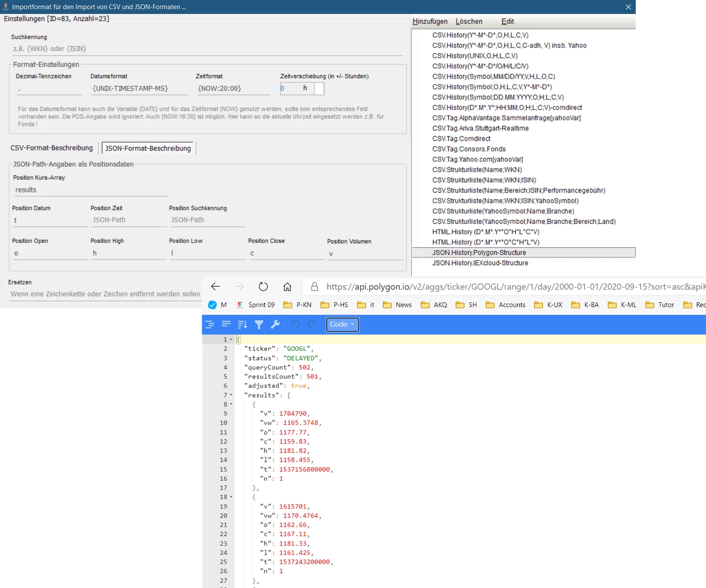Click the lock icon in the address bar
706x588 pixels.
[x=315, y=287]
